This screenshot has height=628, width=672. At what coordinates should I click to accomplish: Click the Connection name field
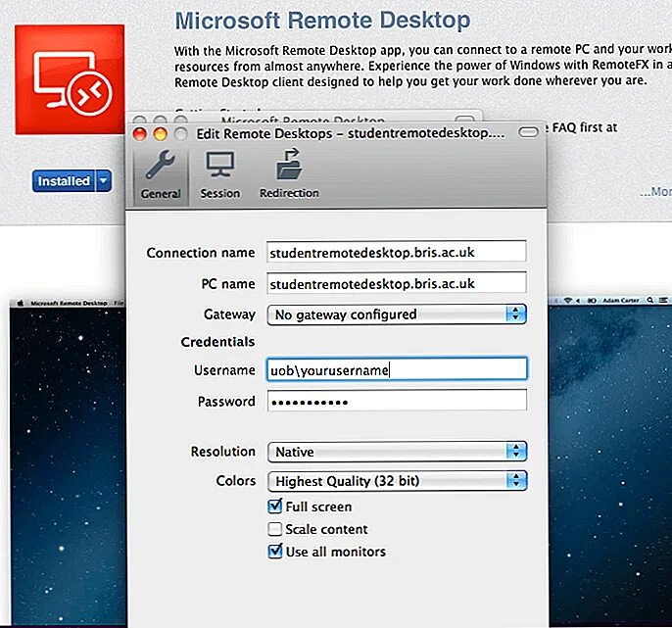pyautogui.click(x=396, y=252)
